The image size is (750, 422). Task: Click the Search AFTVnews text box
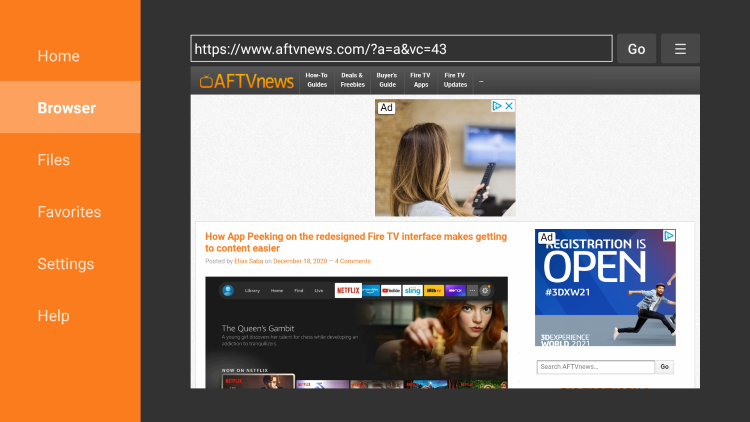(595, 367)
